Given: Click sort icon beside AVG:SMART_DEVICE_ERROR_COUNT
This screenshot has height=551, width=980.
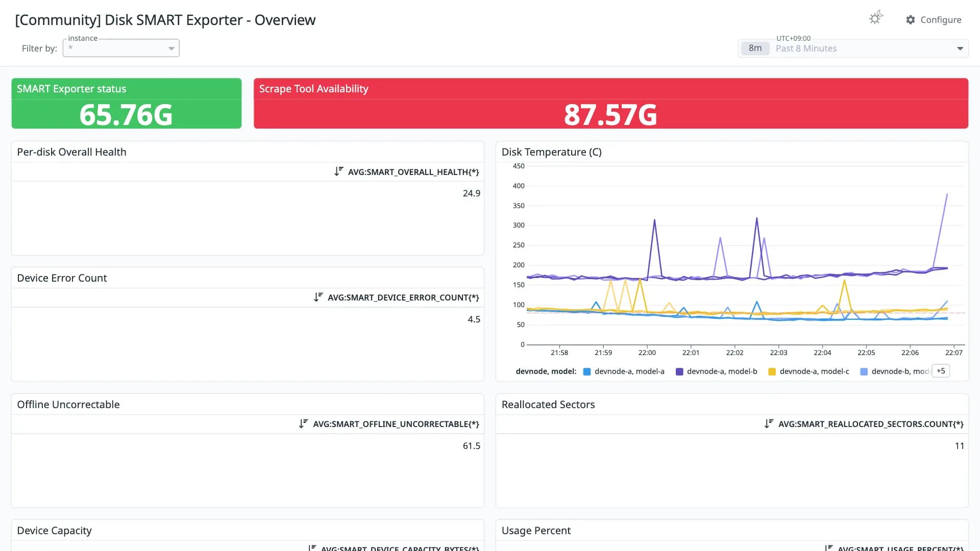Looking at the screenshot, I should pyautogui.click(x=318, y=297).
